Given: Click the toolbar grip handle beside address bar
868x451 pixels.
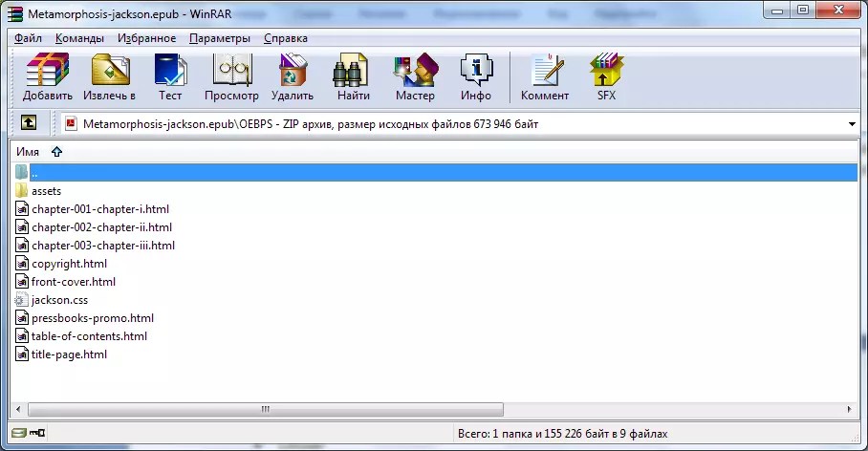Looking at the screenshot, I should 54,123.
